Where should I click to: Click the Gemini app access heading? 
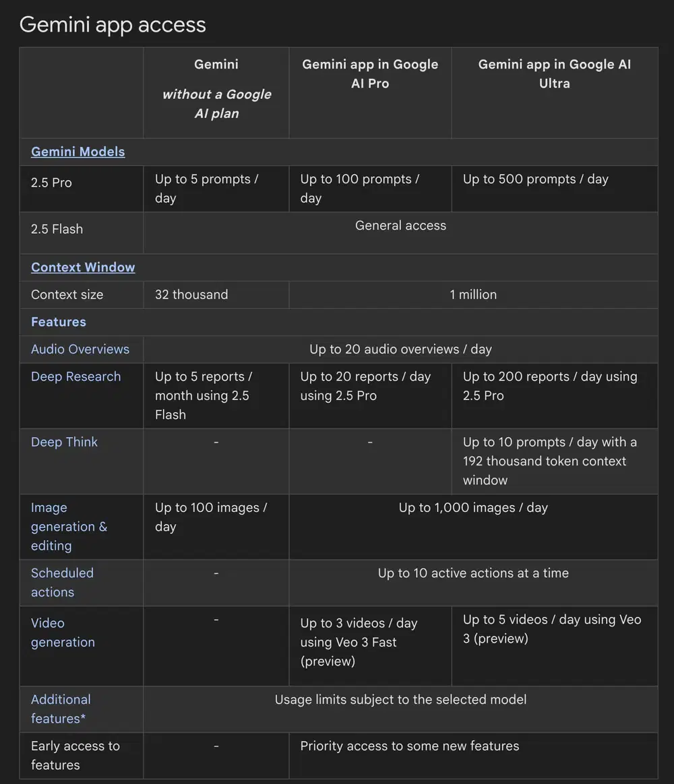coord(113,24)
